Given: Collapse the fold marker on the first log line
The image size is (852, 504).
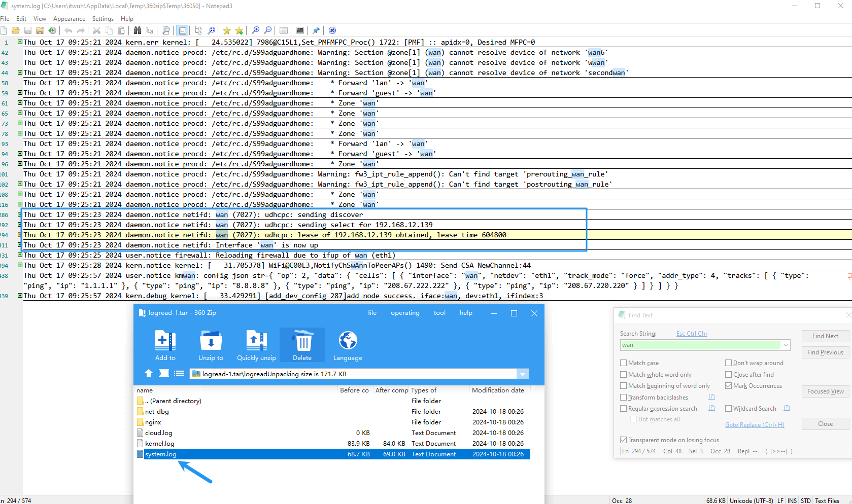Looking at the screenshot, I should [20, 42].
